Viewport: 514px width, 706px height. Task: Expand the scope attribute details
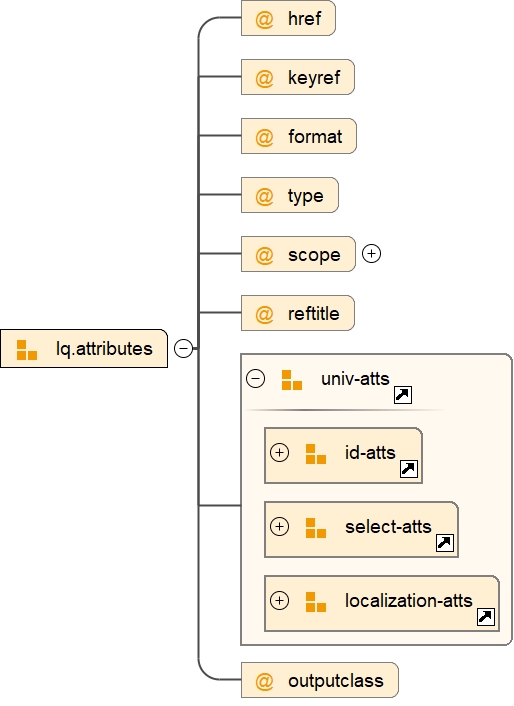(371, 253)
